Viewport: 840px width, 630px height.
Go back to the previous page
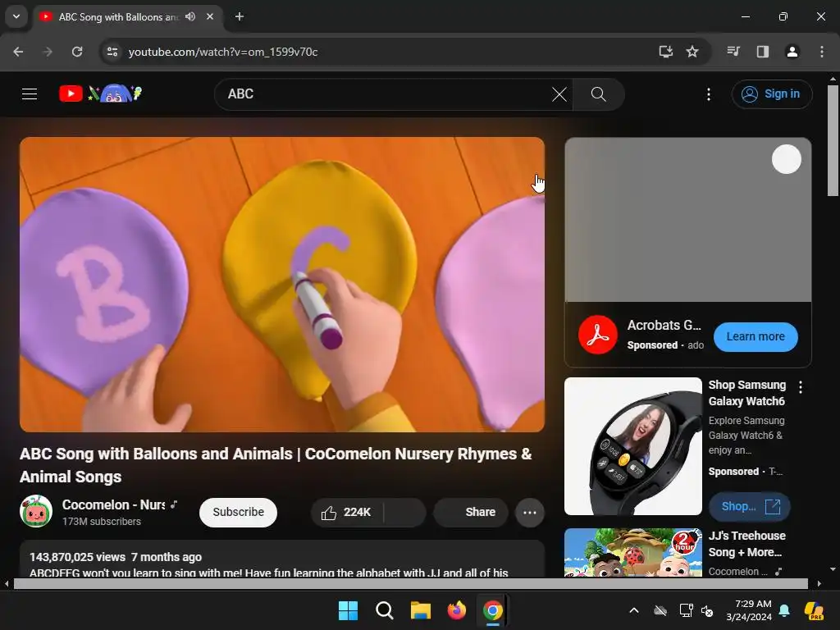[18, 52]
